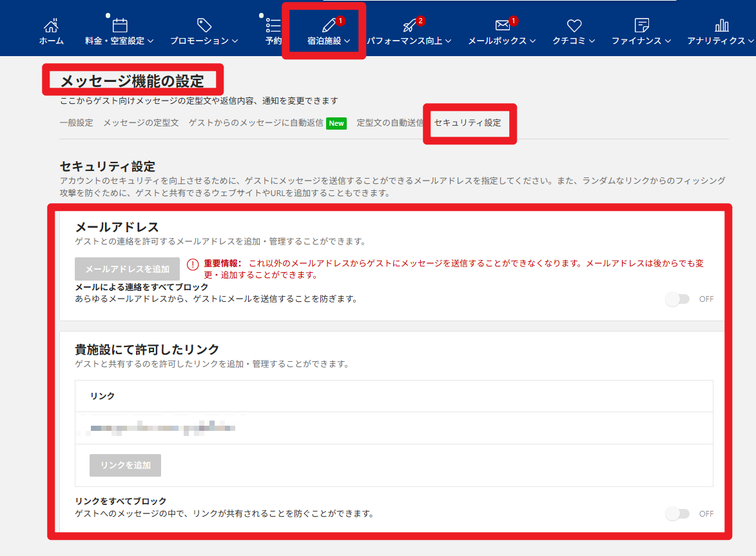Expand the パフォーマンス向上 dropdown chevron
Viewport: 756px width, 556px height.
click(449, 41)
